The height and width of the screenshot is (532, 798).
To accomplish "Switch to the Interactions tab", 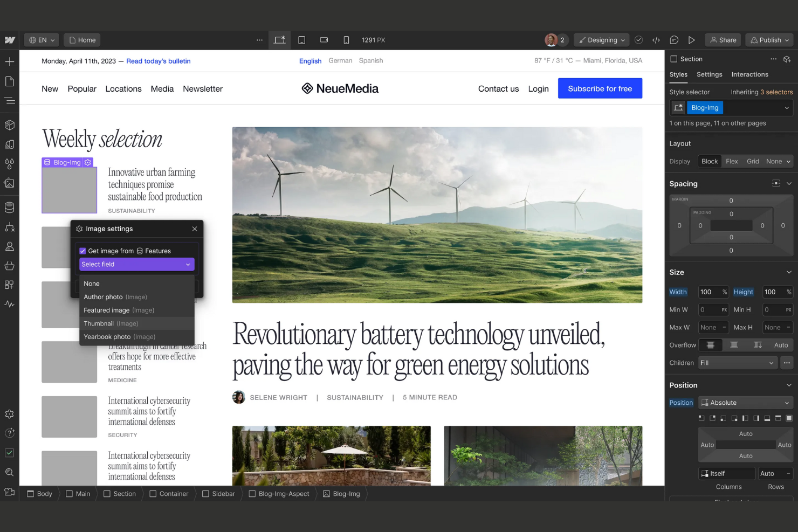I will point(750,74).
